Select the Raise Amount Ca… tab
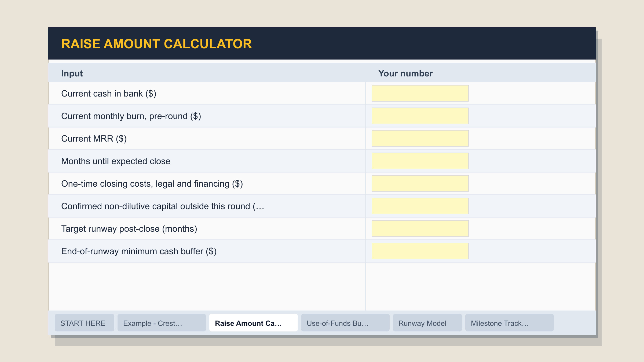644x362 pixels. 253,323
